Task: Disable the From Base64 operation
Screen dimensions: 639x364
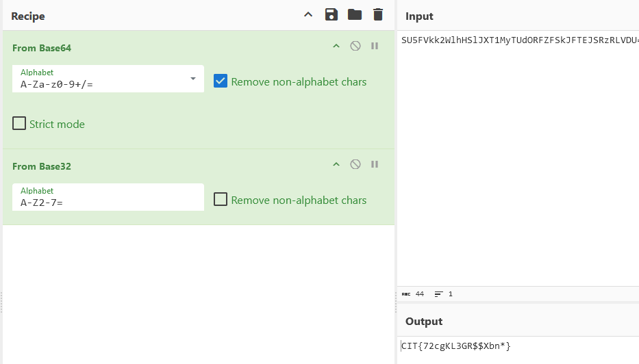Action: [x=355, y=46]
